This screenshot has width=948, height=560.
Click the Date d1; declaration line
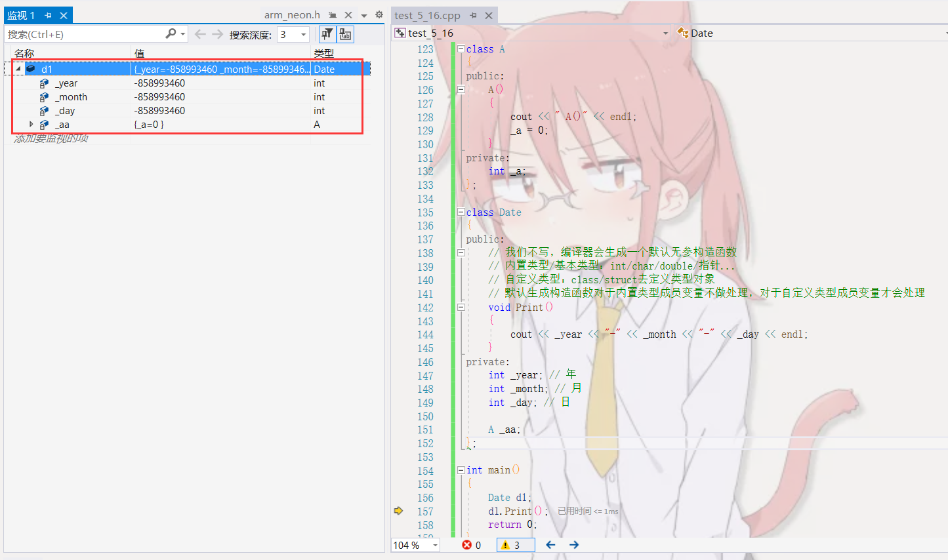pos(510,498)
